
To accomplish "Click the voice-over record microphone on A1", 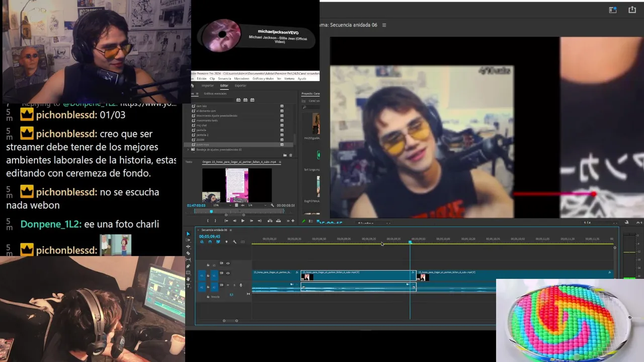I will 240,285.
